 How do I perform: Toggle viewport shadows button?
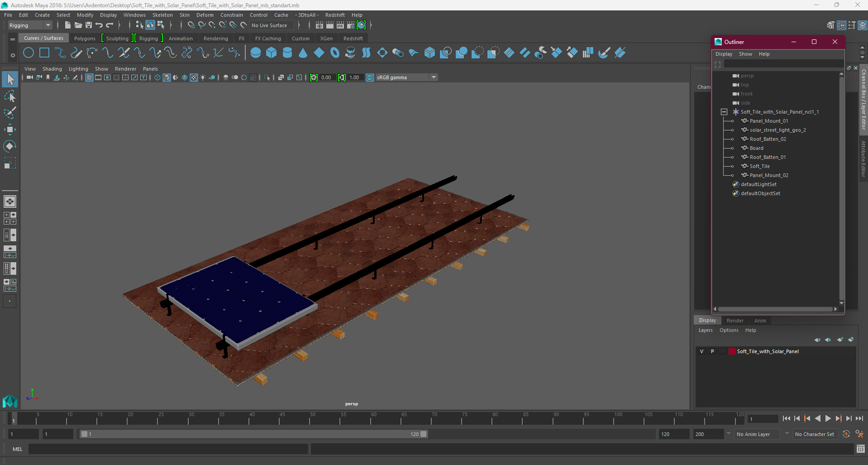click(x=212, y=77)
